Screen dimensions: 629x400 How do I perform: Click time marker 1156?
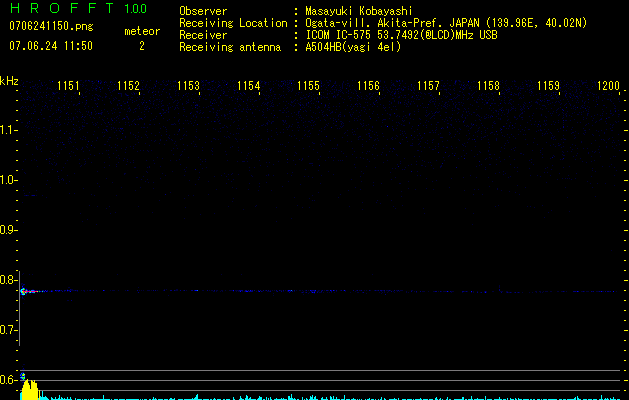(x=368, y=86)
